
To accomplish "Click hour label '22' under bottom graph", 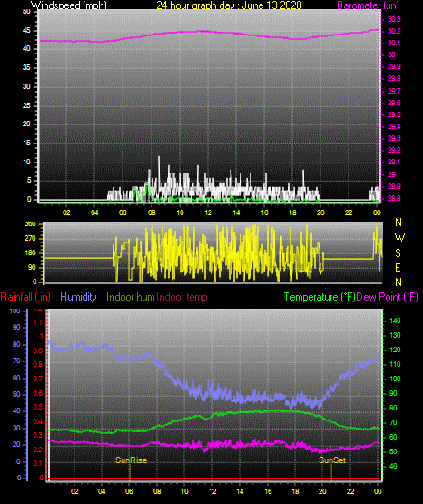I will click(x=350, y=491).
